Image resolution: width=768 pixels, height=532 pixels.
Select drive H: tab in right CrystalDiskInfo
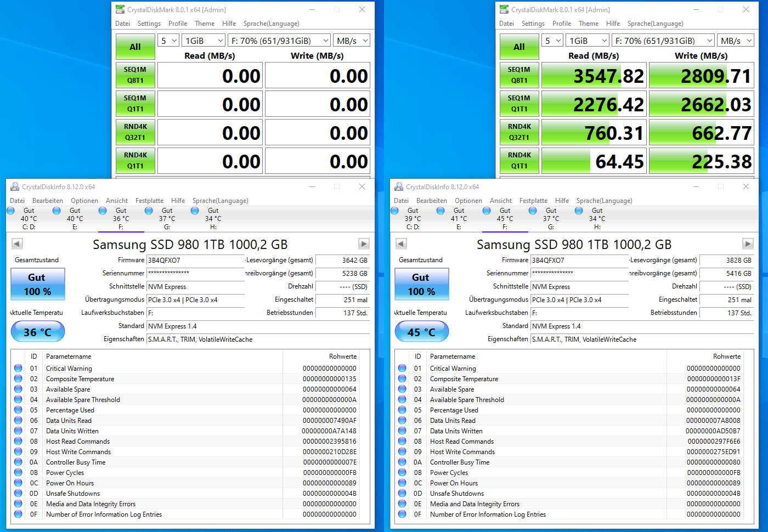[597, 218]
